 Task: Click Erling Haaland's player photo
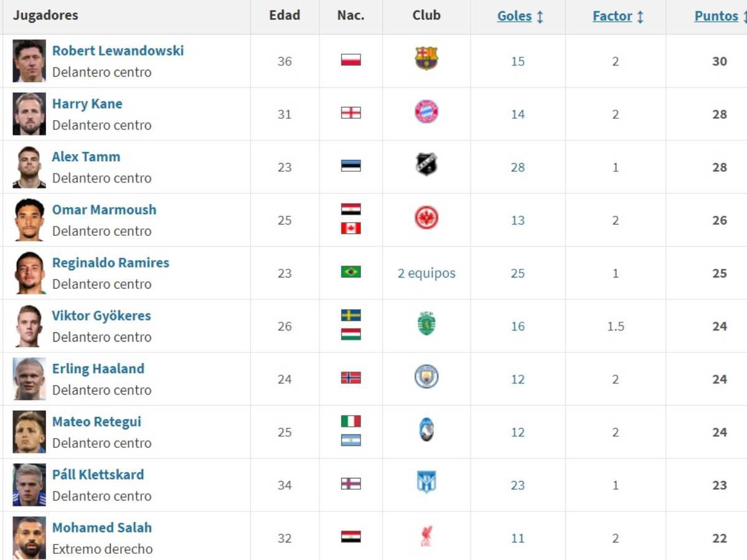[29, 378]
